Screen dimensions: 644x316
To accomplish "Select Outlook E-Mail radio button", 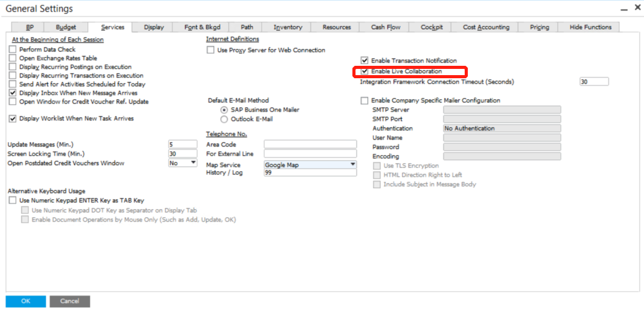I will pyautogui.click(x=224, y=119).
